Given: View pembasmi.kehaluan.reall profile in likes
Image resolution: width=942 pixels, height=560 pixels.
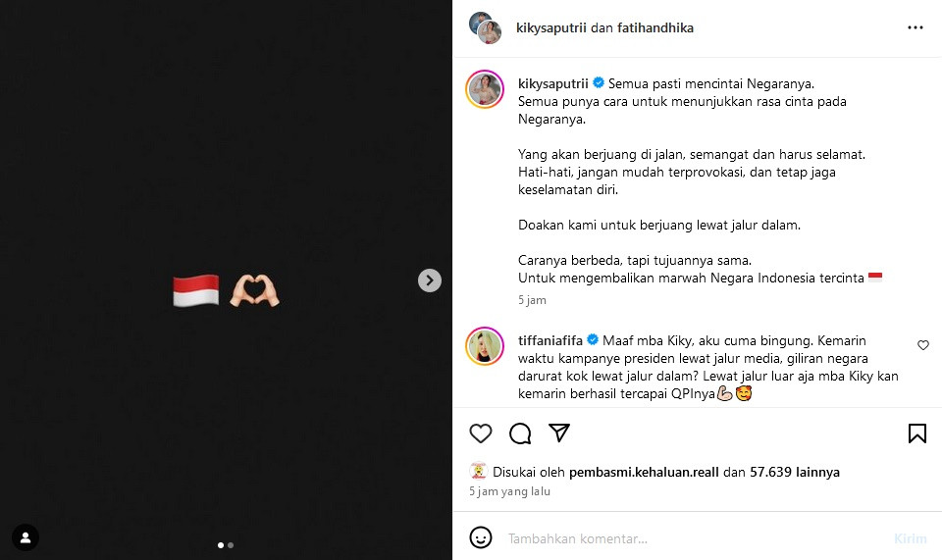Looking at the screenshot, I should point(644,472).
